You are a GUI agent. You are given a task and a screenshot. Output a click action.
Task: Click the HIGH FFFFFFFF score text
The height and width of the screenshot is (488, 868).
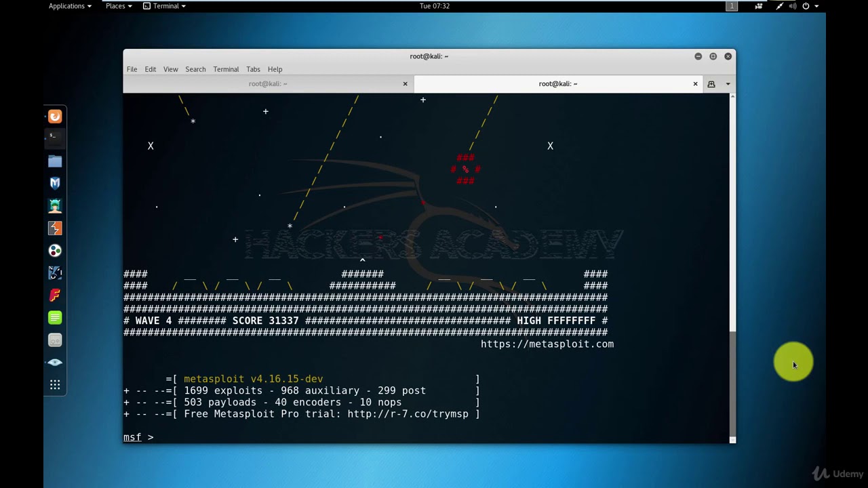click(556, 321)
